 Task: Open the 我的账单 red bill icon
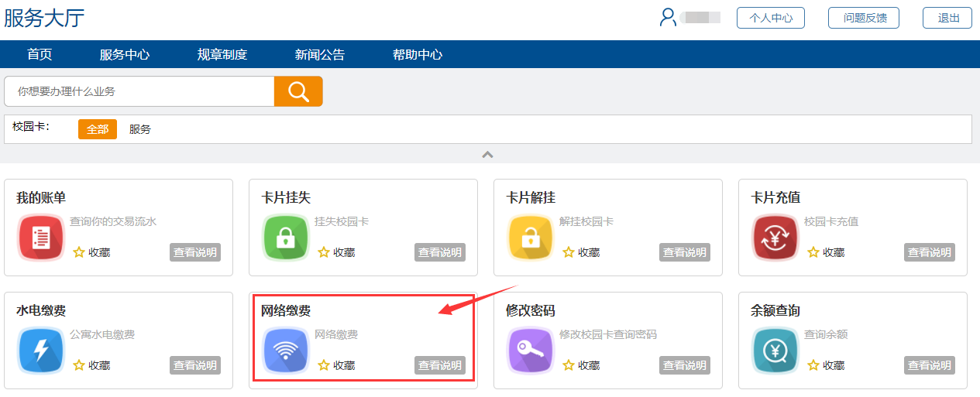click(x=41, y=238)
